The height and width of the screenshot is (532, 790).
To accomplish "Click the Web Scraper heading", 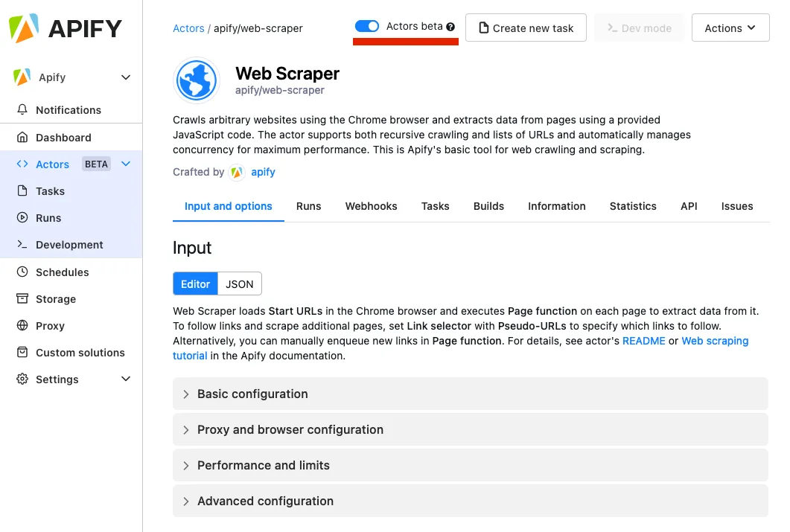I will [x=287, y=74].
